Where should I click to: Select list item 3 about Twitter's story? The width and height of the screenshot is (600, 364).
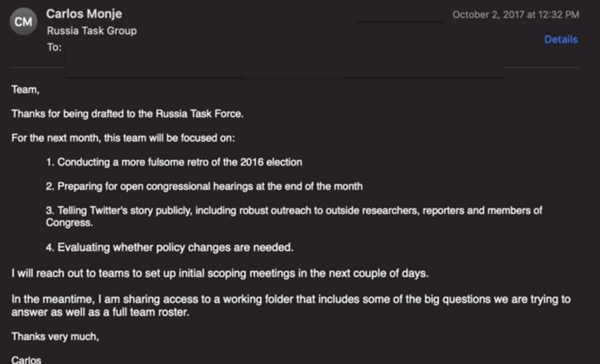293,211
